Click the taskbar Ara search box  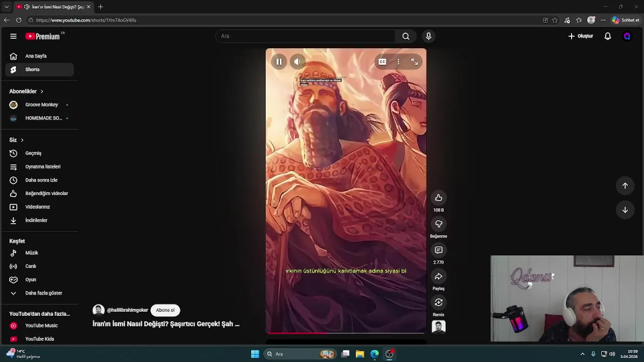point(301,354)
